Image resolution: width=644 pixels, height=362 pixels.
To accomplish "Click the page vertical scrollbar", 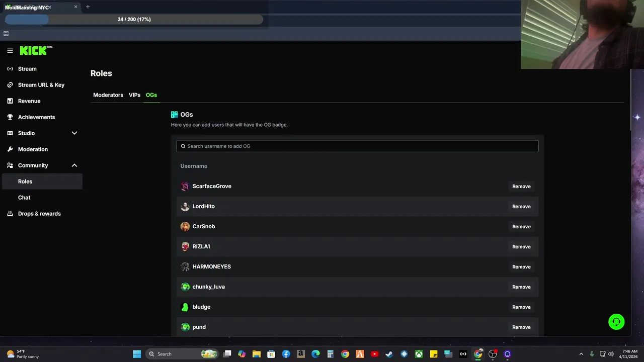I will pos(631,101).
